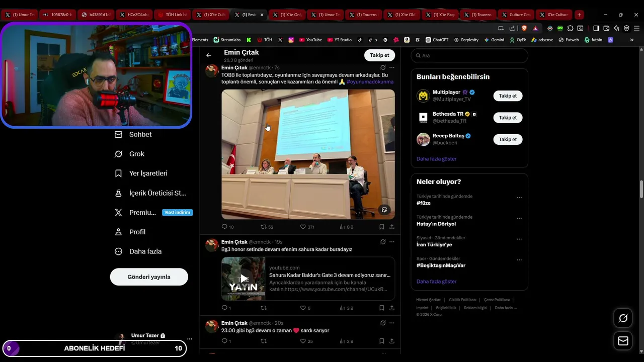The height and width of the screenshot is (362, 644).
Task: Open options for #BeşiktaşınMaçıVar trend
Action: click(519, 260)
